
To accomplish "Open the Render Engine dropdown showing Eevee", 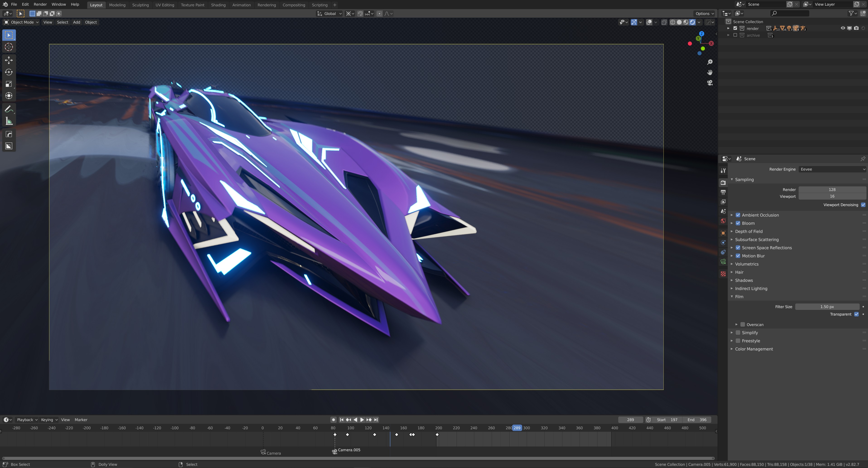I will 832,169.
